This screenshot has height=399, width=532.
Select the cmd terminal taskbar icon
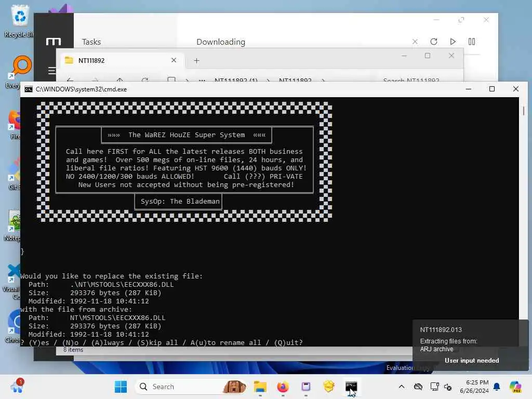point(351,387)
